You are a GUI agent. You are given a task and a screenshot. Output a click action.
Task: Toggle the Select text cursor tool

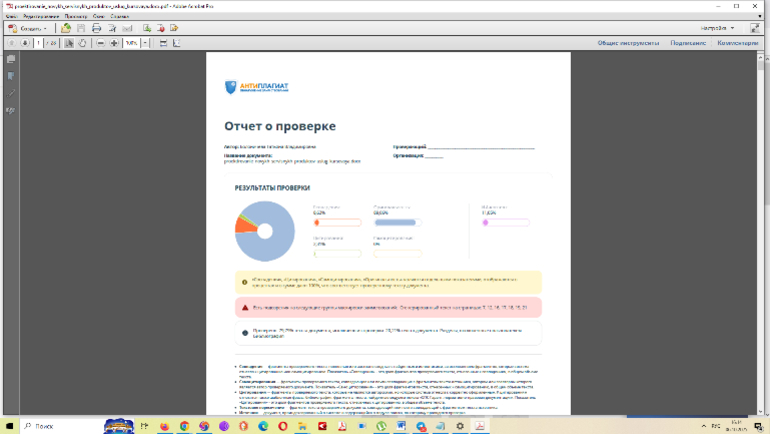click(x=69, y=43)
